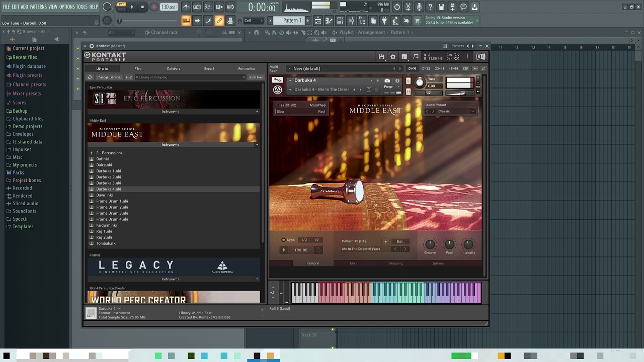Viewport: 644px width, 362px height.
Task: Toggle the metronome icon
Action: pos(186,7)
